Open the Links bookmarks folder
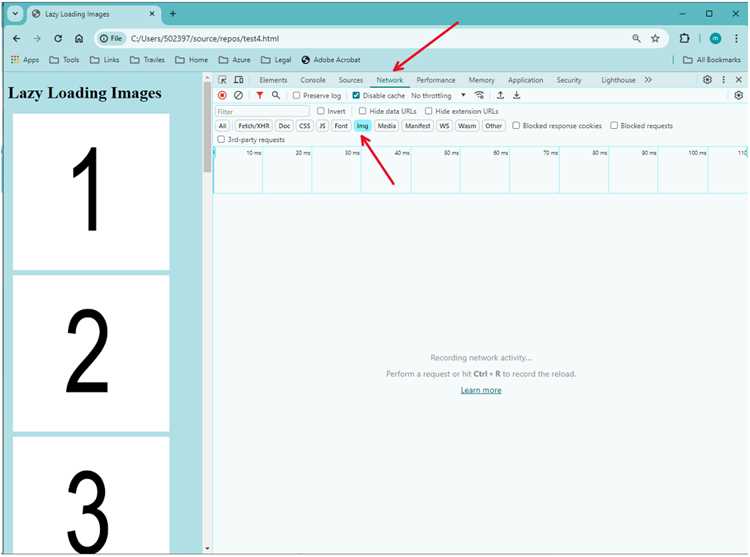750x557 pixels. tap(105, 60)
